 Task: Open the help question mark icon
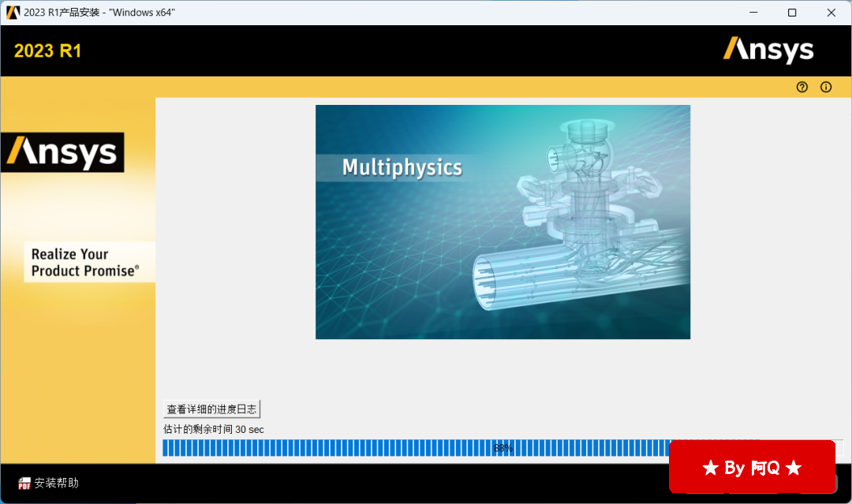tap(802, 87)
